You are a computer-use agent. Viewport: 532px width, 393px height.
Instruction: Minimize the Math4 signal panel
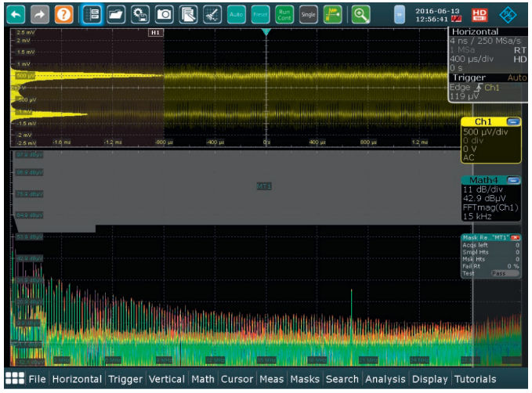(513, 180)
